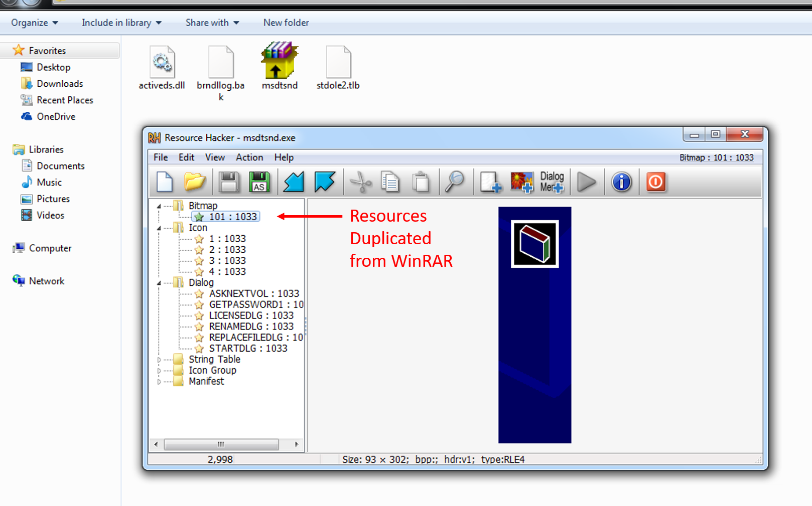Open the View menu
This screenshot has width=812, height=506.
pos(215,157)
